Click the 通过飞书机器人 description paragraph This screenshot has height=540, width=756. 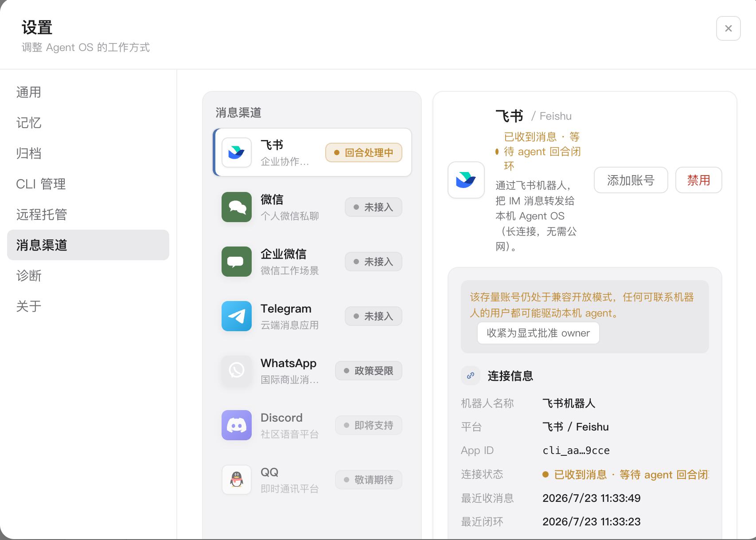536,216
